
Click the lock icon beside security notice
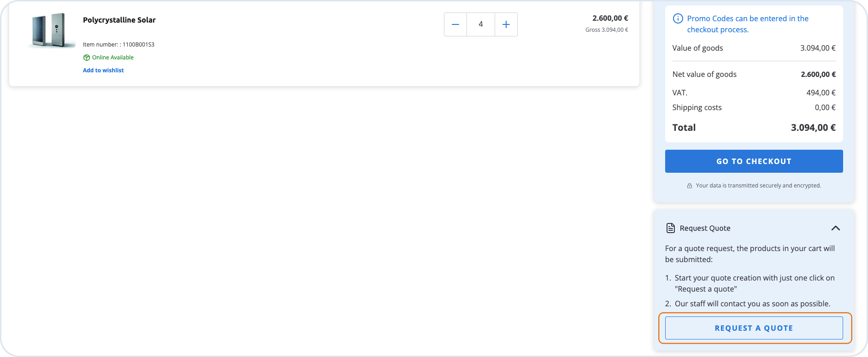click(x=690, y=186)
